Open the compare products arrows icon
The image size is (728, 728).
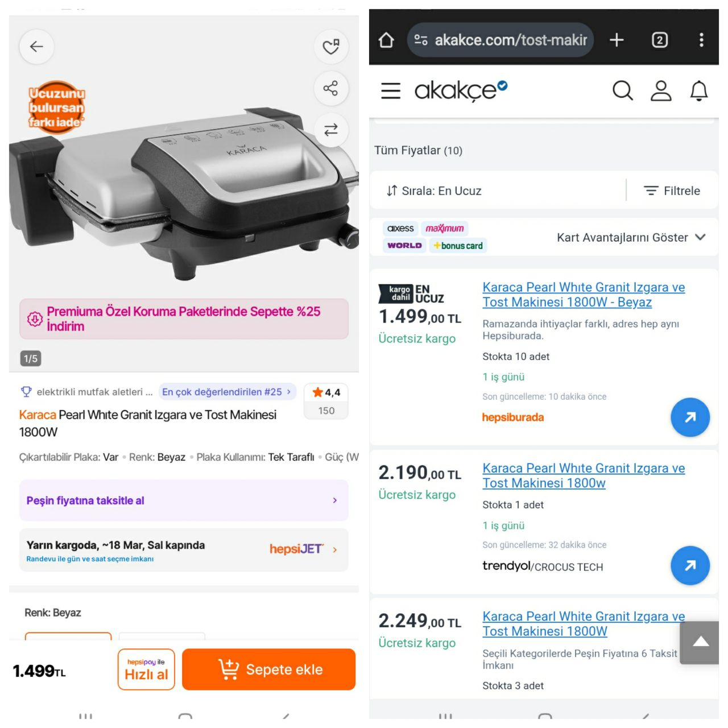[x=331, y=130]
